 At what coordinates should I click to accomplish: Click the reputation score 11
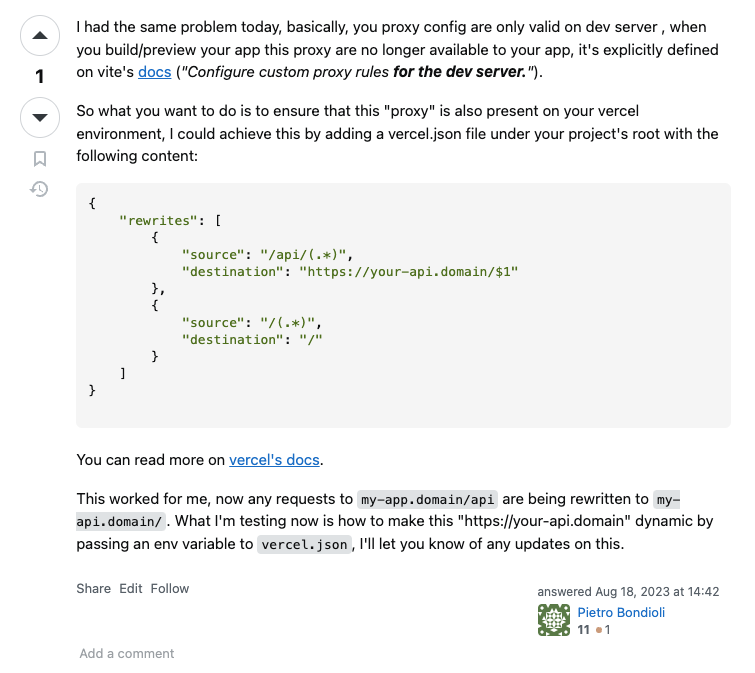pyautogui.click(x=584, y=630)
